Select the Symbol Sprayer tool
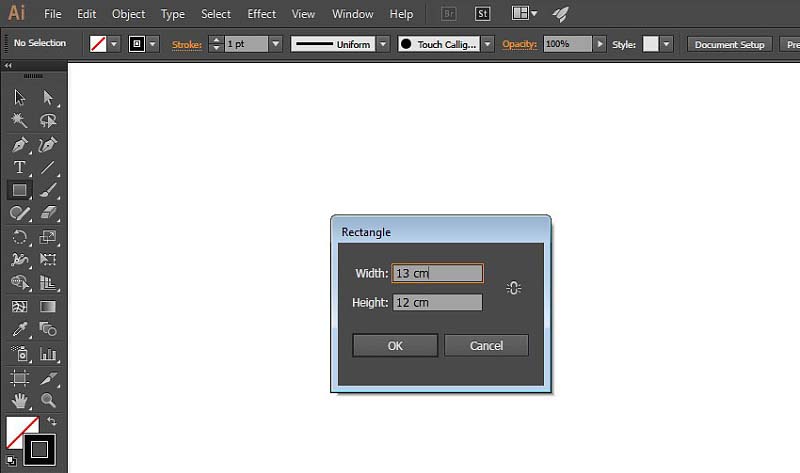Viewport: 800px width, 473px height. click(19, 353)
